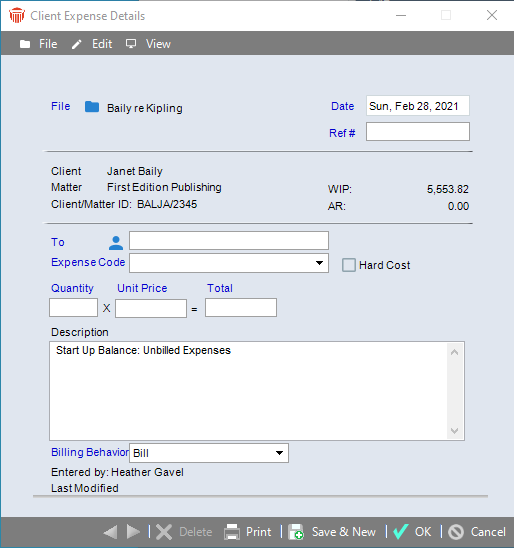The height and width of the screenshot is (548, 514).
Task: Click the printer icon in bottom toolbar
Action: tap(232, 532)
